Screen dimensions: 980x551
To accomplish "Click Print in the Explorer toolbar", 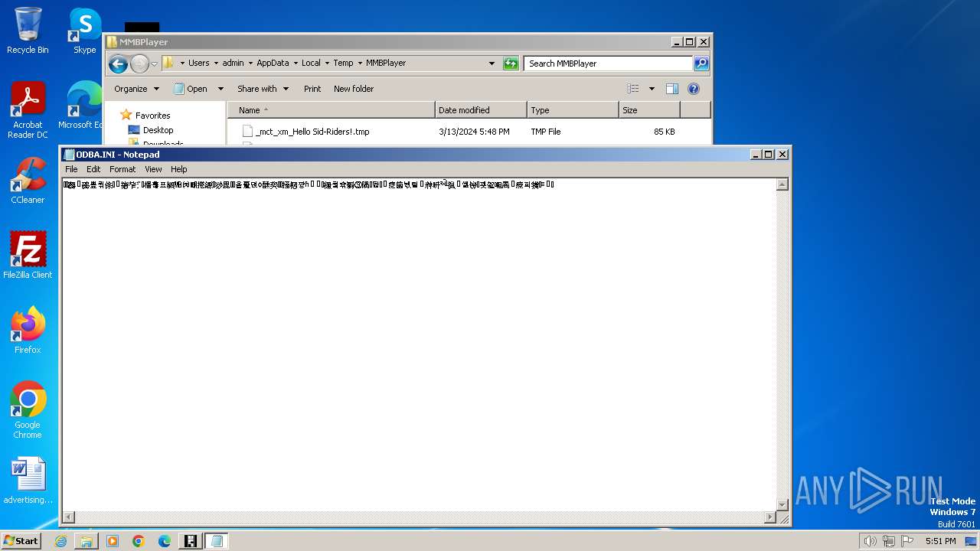I will coord(312,89).
